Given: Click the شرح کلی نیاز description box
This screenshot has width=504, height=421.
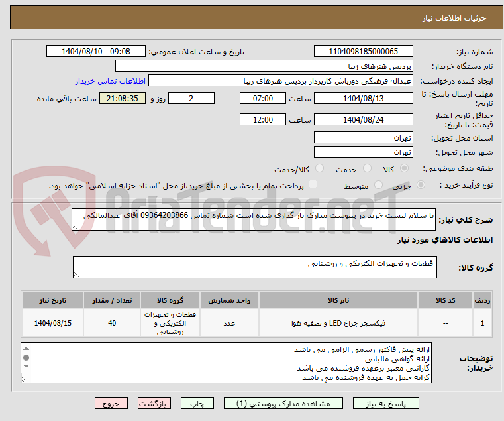Looking at the screenshot, I should point(253,219).
